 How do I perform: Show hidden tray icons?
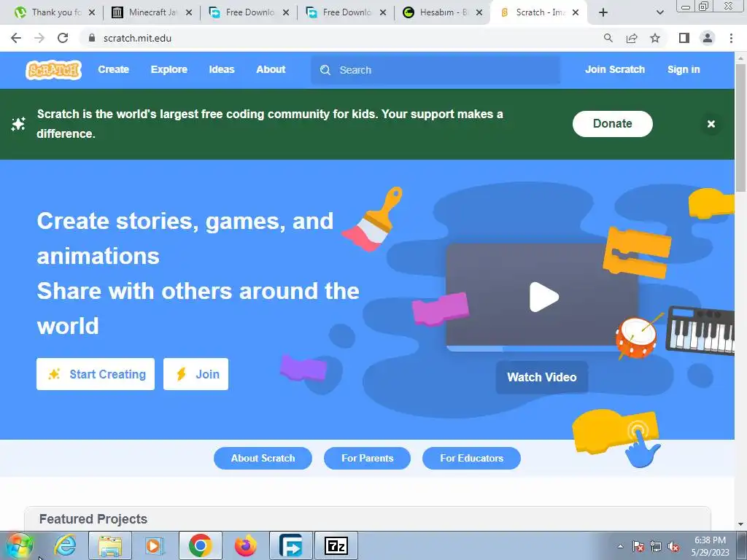click(620, 546)
